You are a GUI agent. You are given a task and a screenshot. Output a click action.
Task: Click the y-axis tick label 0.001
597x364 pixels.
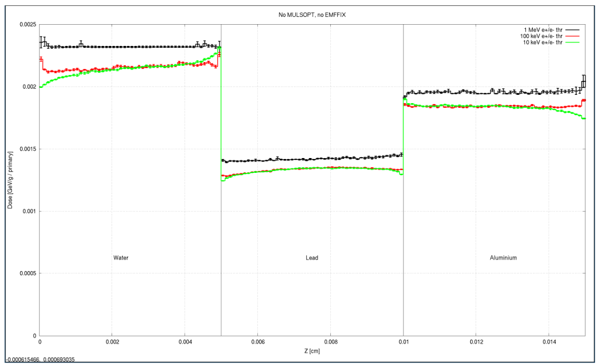coord(30,211)
